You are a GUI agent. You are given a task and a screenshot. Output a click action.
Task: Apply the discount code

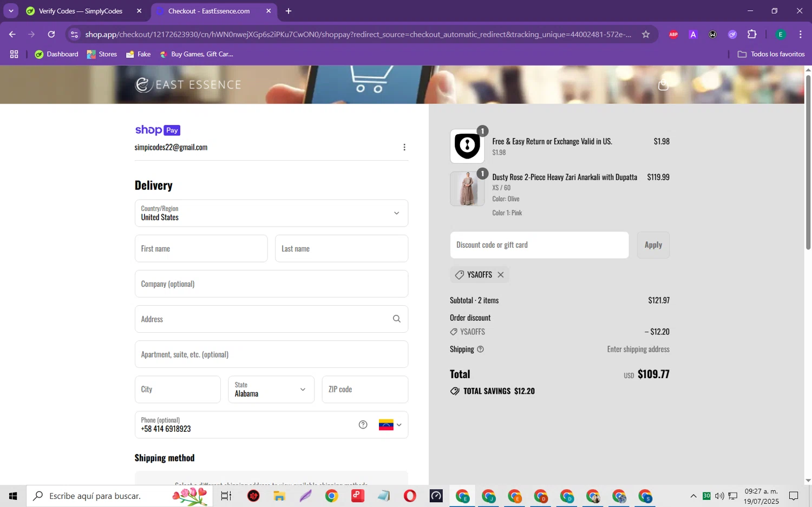pyautogui.click(x=653, y=245)
